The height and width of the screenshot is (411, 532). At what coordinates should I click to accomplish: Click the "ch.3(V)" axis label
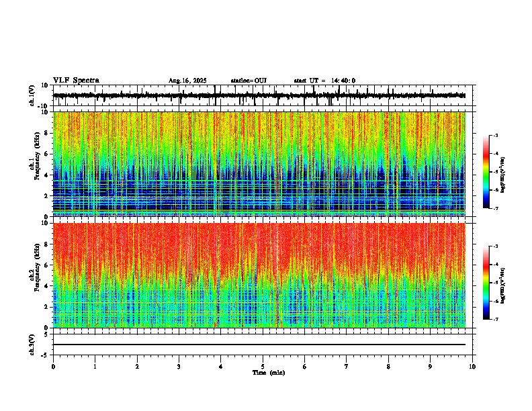coord(32,345)
